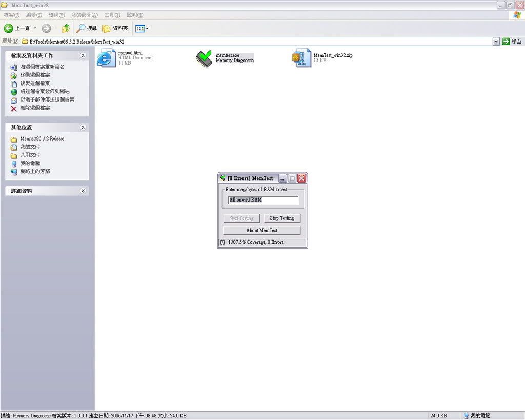Select the MemTest_win32.zip archive icon
525x420 pixels.
[301, 58]
